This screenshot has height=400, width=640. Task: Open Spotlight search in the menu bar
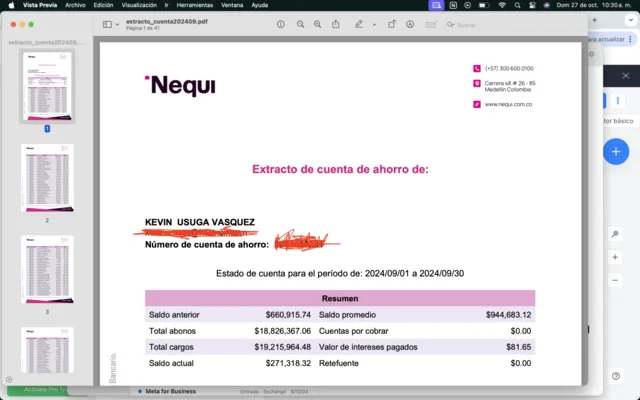point(520,5)
